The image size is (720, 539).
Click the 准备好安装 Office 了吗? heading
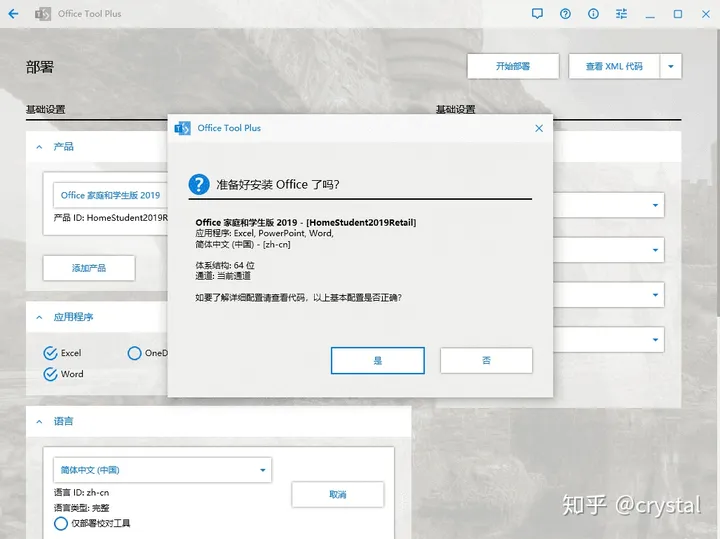coord(278,185)
